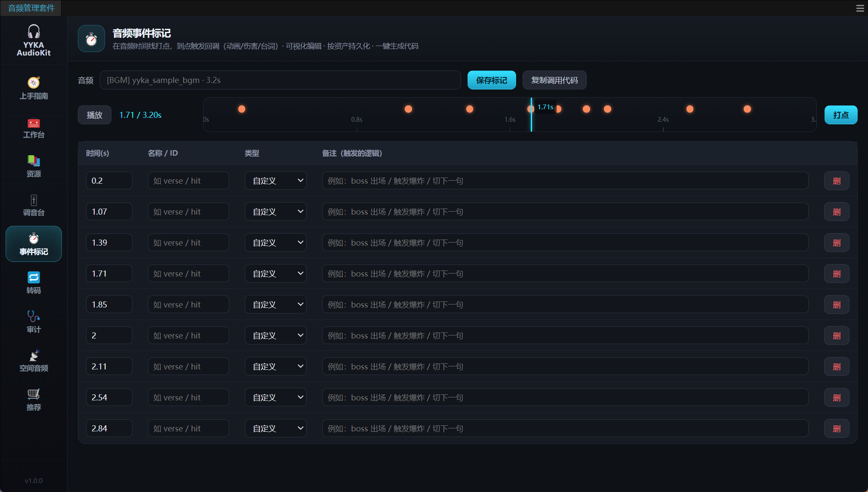The width and height of the screenshot is (868, 492).
Task: Delete the marker row at 2.84
Action: tap(837, 428)
